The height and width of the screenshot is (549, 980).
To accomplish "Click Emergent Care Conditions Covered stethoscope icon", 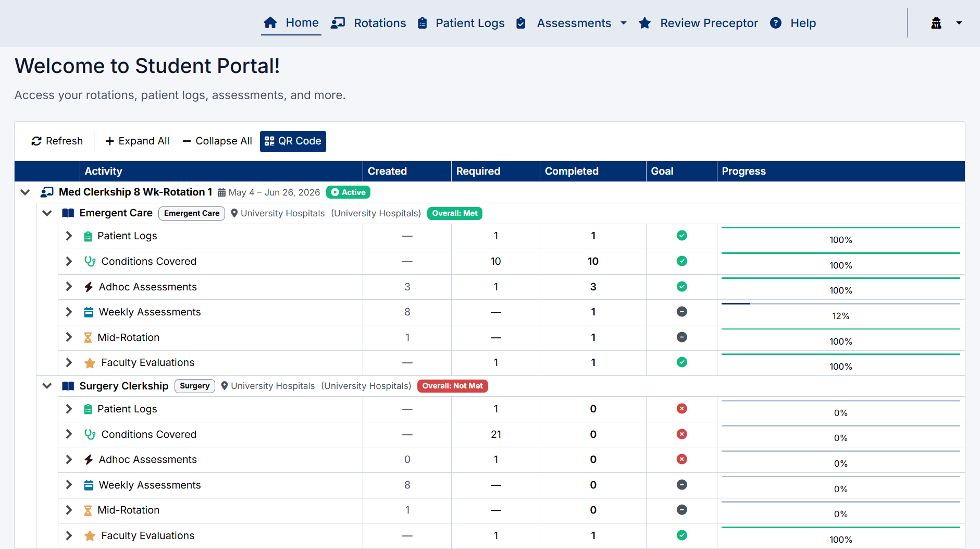I will pos(90,261).
